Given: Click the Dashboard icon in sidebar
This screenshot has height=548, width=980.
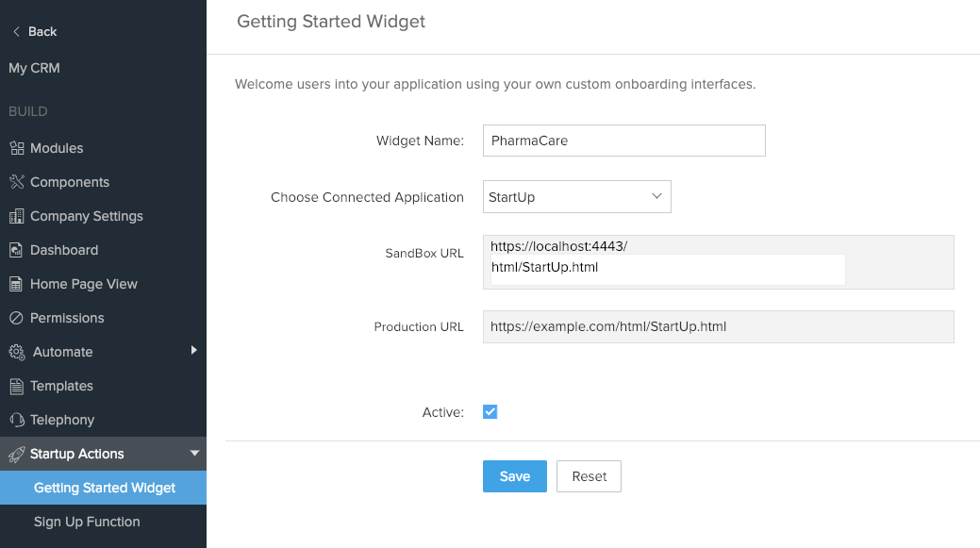Looking at the screenshot, I should pos(16,250).
